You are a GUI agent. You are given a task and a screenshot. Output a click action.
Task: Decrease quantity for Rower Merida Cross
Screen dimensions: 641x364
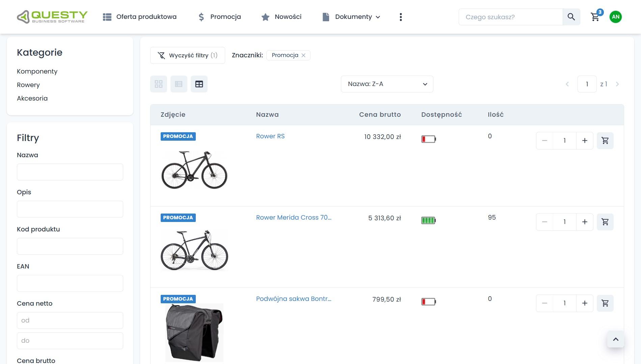pos(544,222)
